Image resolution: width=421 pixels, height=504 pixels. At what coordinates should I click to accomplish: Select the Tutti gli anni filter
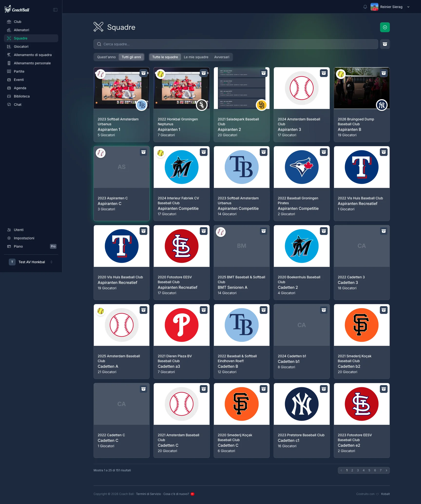(131, 57)
